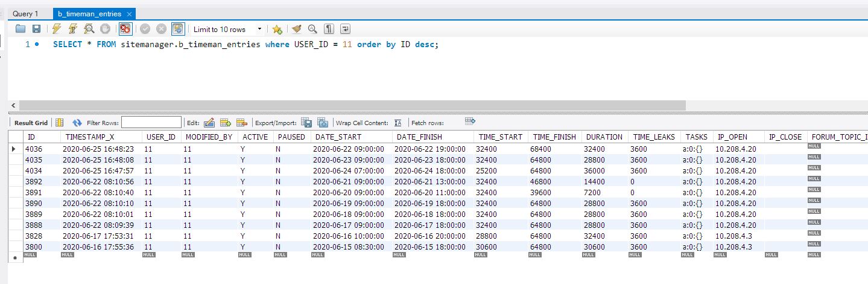The image size is (868, 284).
Task: Save query to snippets star icon
Action: (277, 29)
